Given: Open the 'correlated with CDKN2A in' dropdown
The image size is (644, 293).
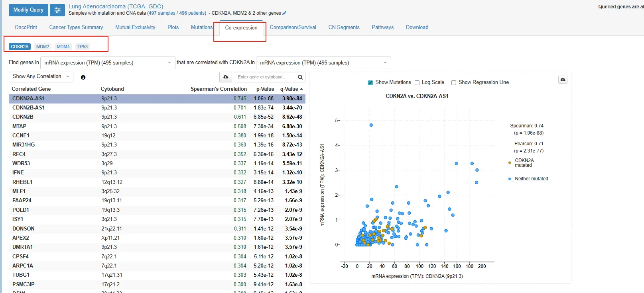Looking at the screenshot, I should [323, 63].
